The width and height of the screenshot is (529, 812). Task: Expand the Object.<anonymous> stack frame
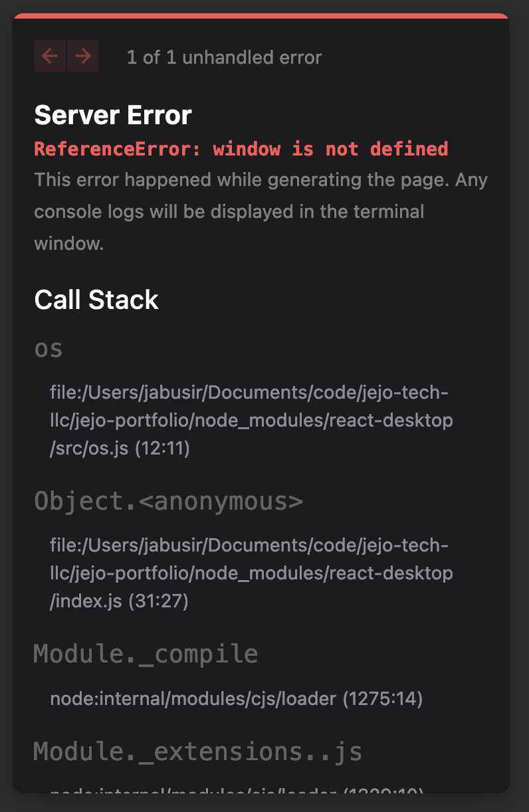coord(168,500)
